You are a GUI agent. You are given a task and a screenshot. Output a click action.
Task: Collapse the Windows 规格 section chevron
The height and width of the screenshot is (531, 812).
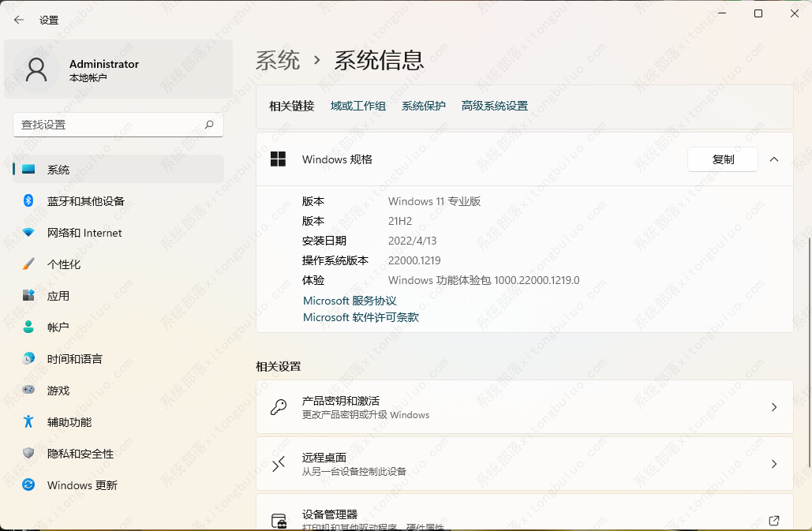coord(773,159)
